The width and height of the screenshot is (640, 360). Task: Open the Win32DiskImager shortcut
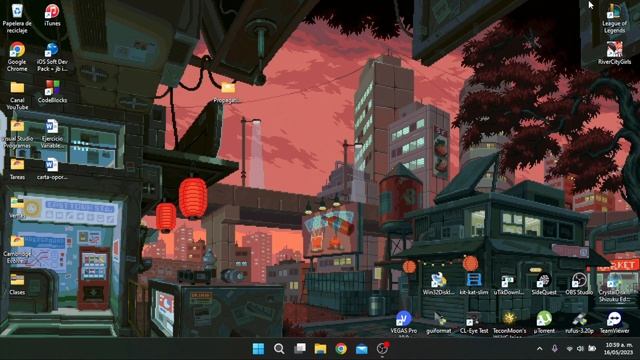438,284
